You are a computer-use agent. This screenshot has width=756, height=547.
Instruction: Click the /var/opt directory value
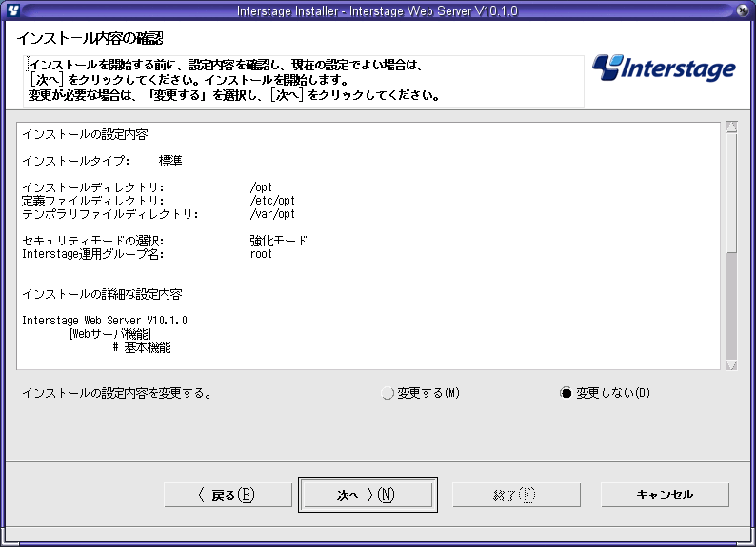[272, 214]
